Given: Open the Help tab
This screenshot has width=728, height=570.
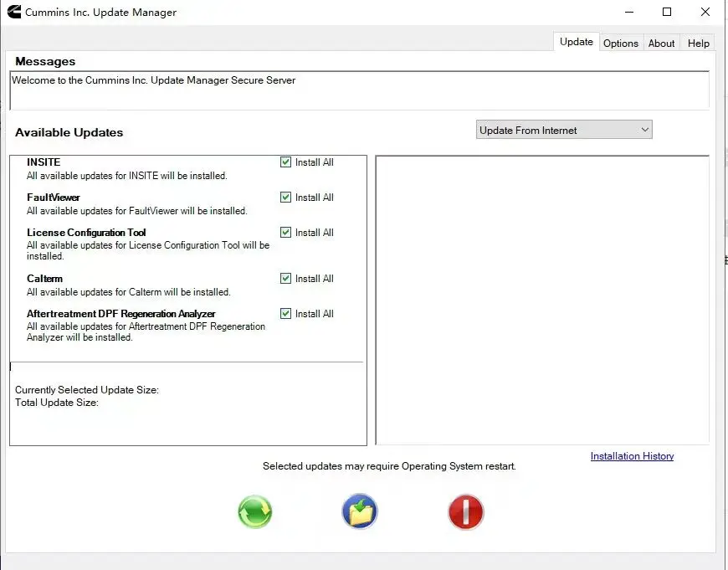Looking at the screenshot, I should coord(698,44).
